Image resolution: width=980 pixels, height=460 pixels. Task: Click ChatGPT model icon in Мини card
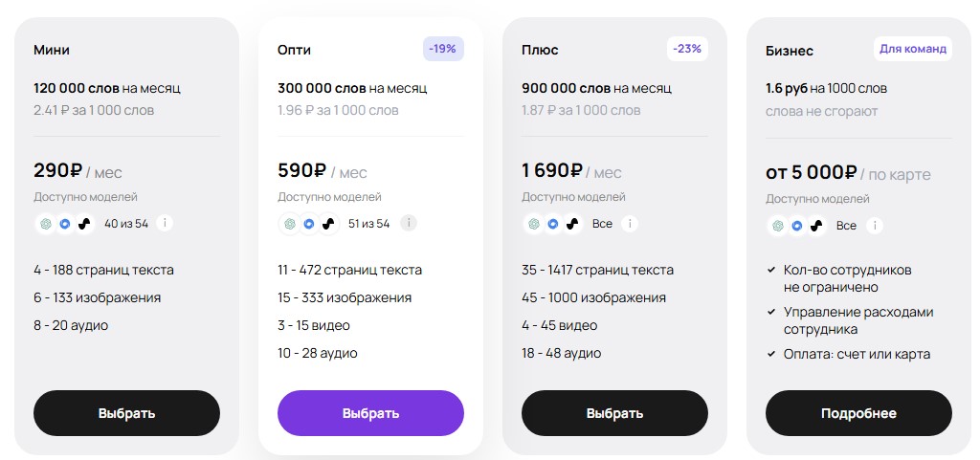45,224
